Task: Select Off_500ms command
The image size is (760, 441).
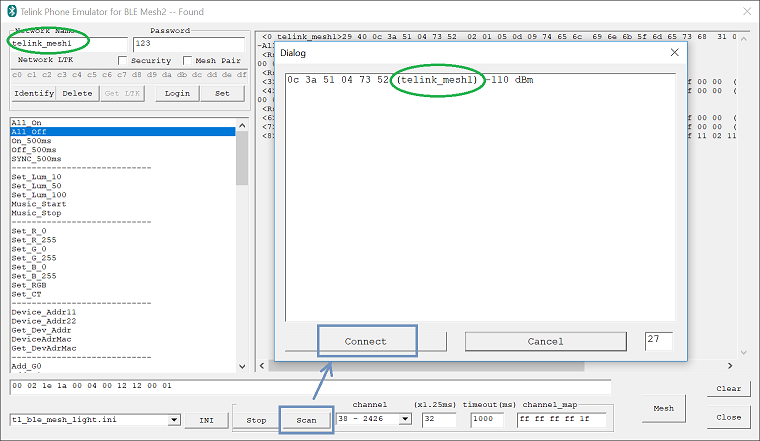Action: 123,150
